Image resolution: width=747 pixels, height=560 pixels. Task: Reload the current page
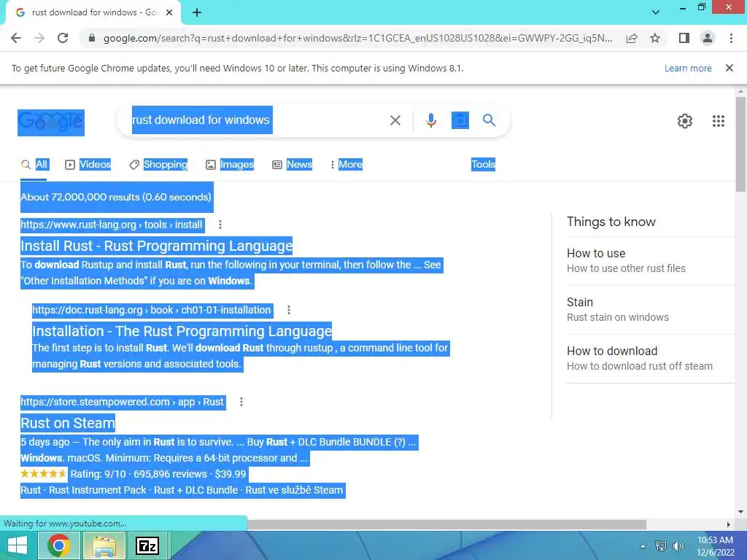tap(63, 38)
